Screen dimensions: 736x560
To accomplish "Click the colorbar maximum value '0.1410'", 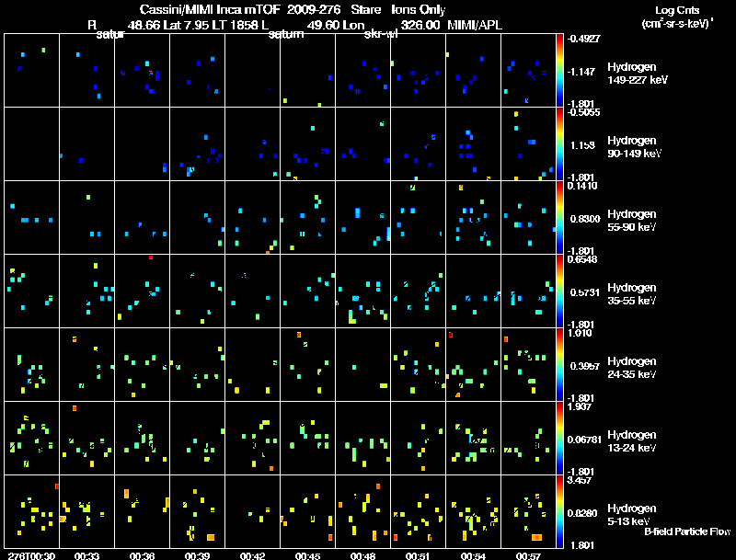I will [582, 186].
